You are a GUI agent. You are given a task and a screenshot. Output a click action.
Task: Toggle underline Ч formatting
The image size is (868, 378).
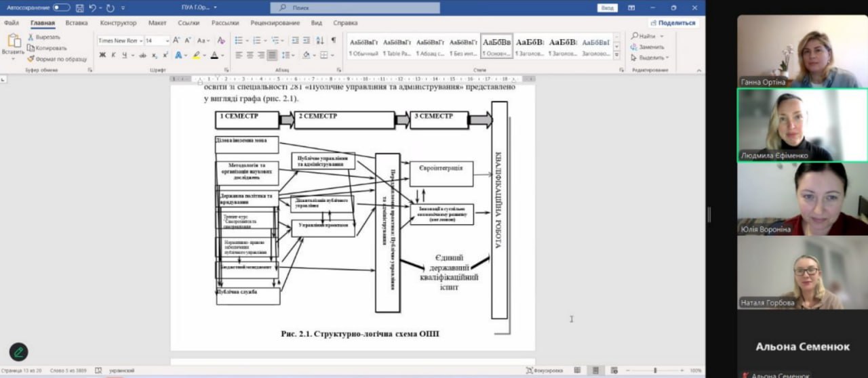126,55
